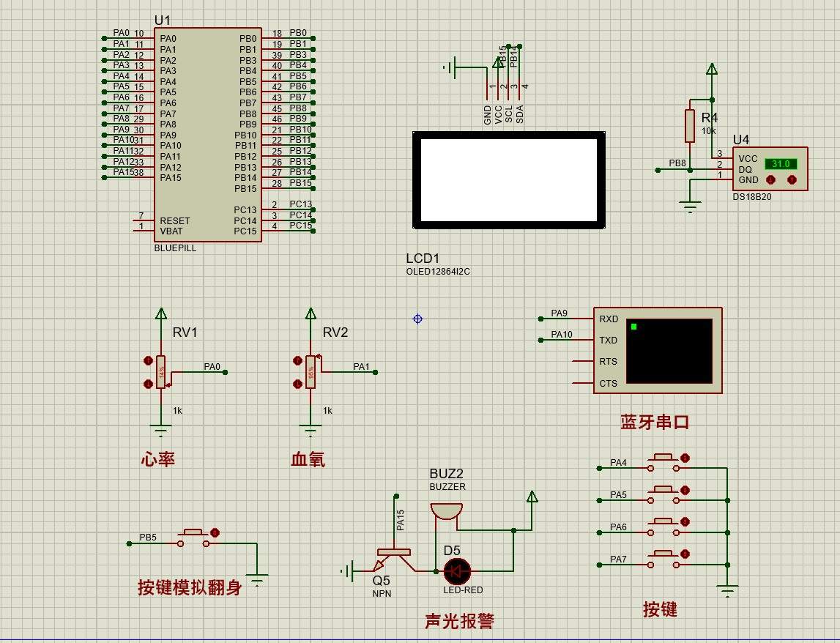This screenshot has height=643, width=840.
Task: Click the PA15 net label on Q5 base
Action: click(x=400, y=520)
